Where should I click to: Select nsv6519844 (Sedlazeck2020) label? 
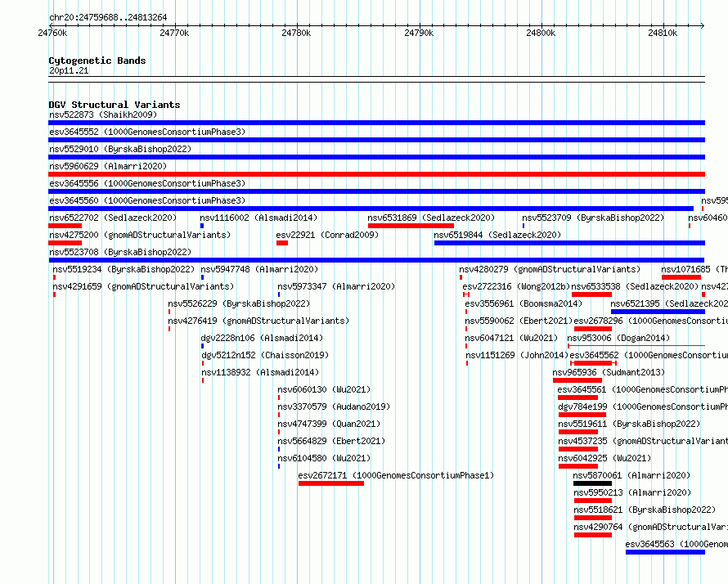497,235
